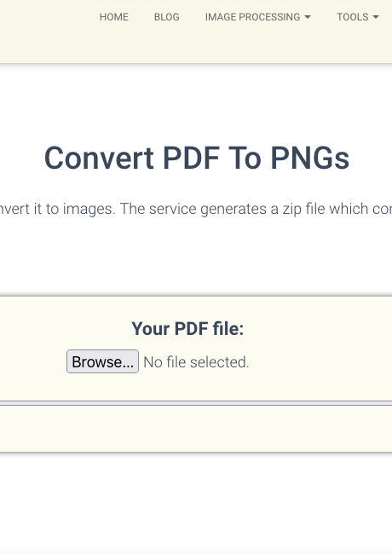Screen dimensions: 392x554
Task: Click the word 'PNGs' in the page title
Action: [310, 158]
